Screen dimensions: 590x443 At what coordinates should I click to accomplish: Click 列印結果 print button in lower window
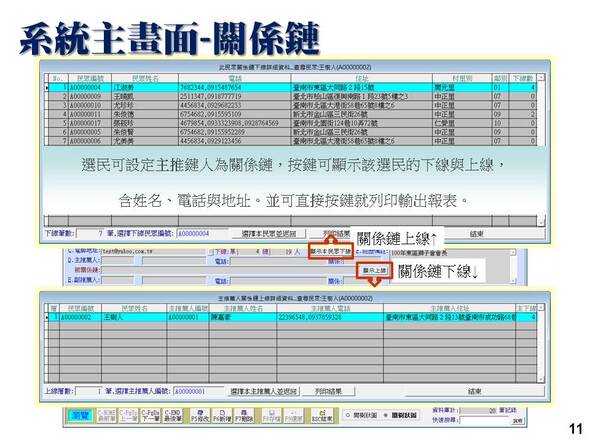point(328,391)
